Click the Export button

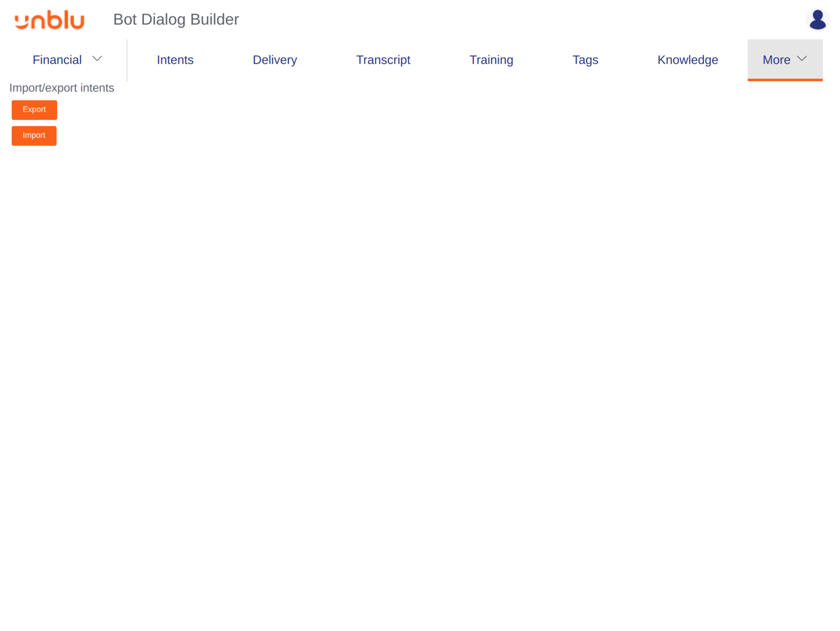click(34, 109)
